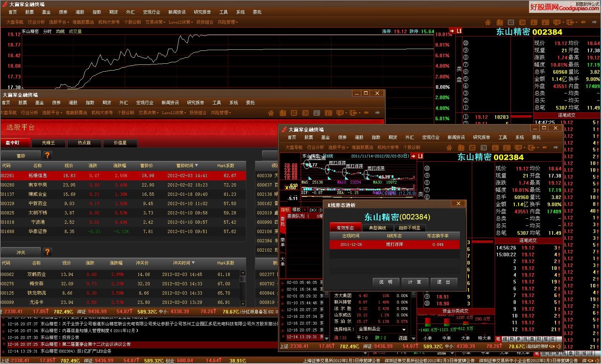This screenshot has height=364, width=601.
Task: Open trend chart icon in main window toolbar
Action: [x=511, y=22]
